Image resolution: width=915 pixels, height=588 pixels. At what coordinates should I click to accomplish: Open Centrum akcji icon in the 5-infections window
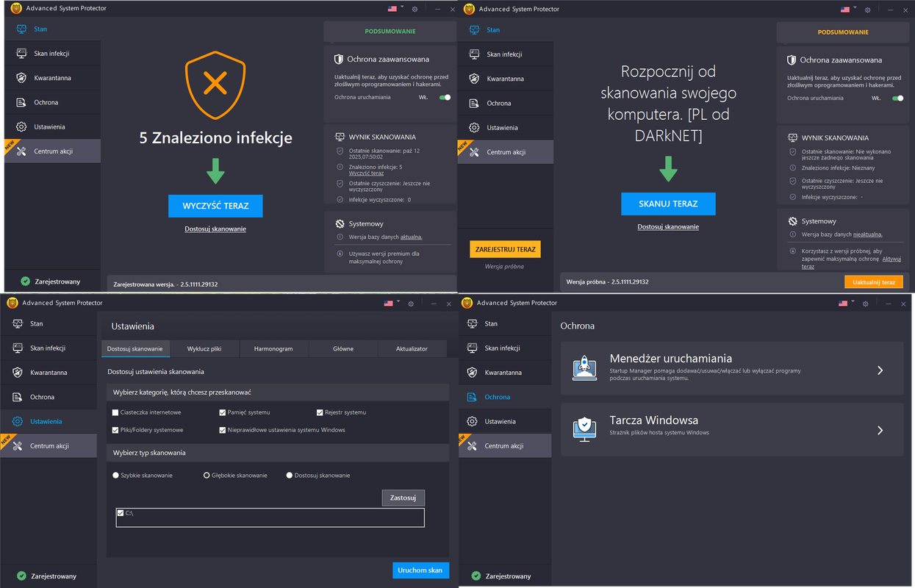click(21, 151)
